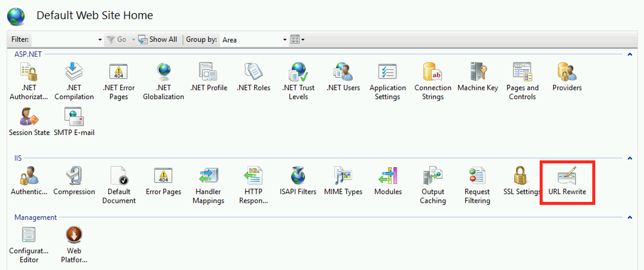Open Connection Strings feature
The height and width of the screenshot is (270, 644).
433,81
